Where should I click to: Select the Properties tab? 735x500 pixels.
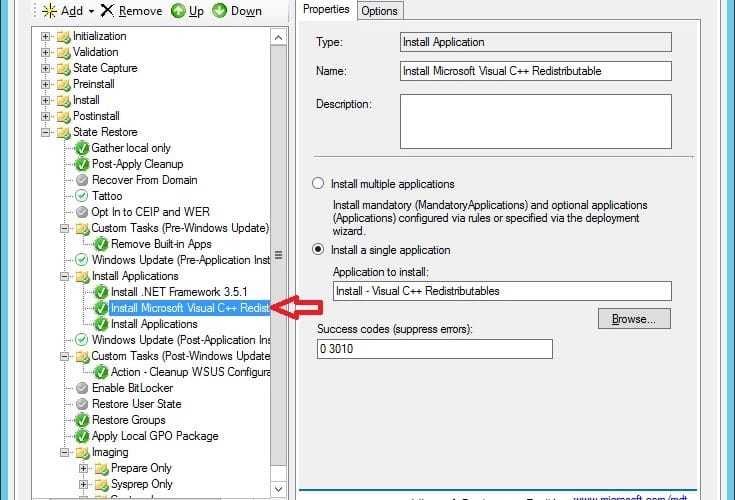pos(326,9)
